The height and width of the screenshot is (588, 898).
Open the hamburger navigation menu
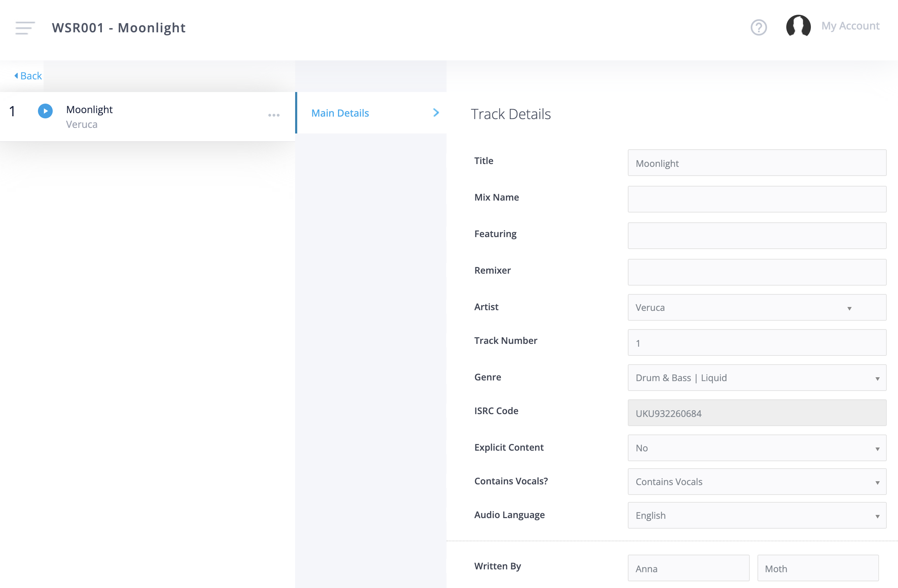coord(25,27)
